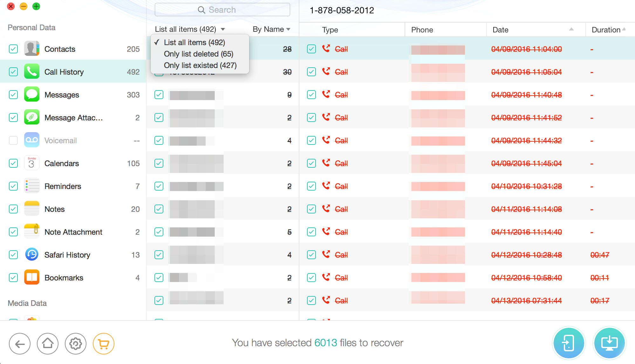
Task: Toggle checkbox for Notes item
Action: (13, 209)
